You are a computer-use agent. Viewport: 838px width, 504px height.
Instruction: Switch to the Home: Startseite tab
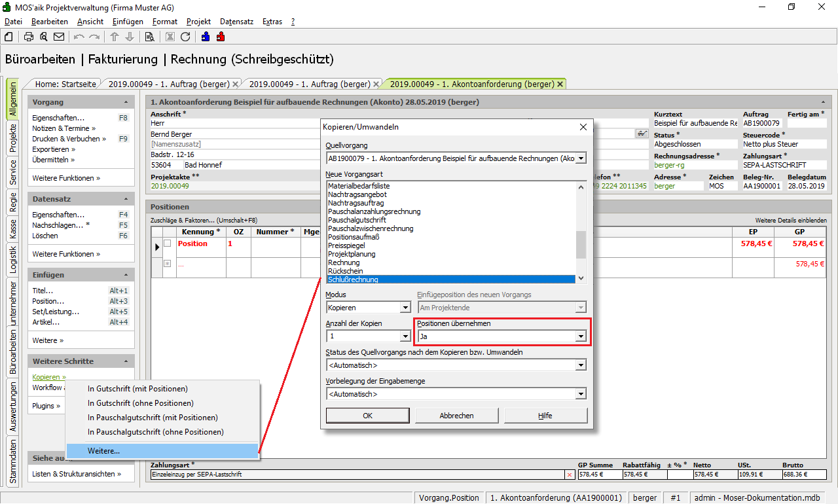65,84
